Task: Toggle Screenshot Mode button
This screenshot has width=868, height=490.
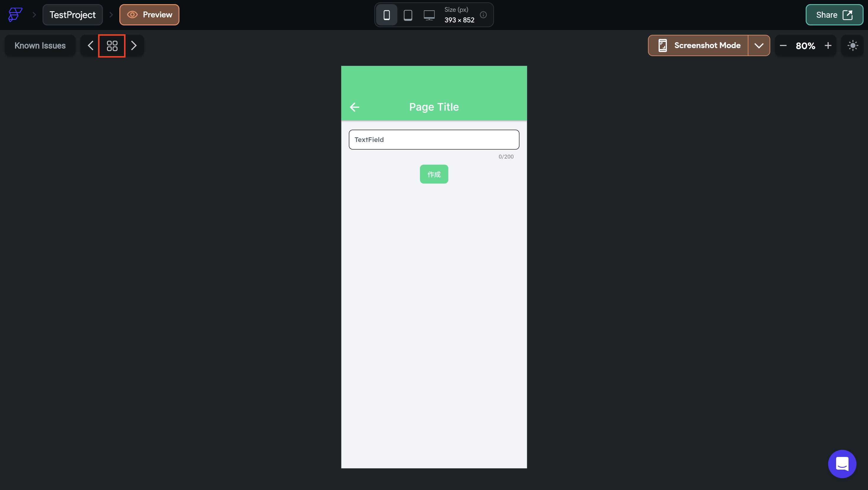Action: 698,45
